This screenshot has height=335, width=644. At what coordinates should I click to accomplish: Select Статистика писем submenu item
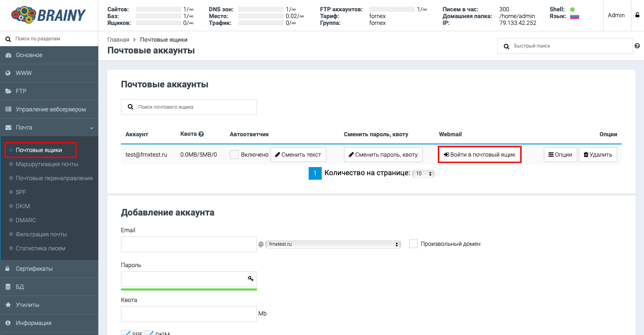pyautogui.click(x=40, y=248)
